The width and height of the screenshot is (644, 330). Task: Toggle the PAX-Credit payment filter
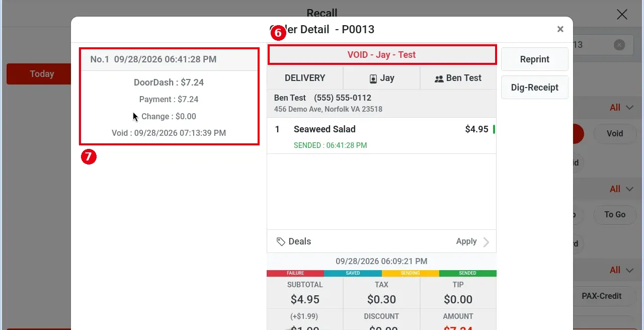pyautogui.click(x=601, y=296)
